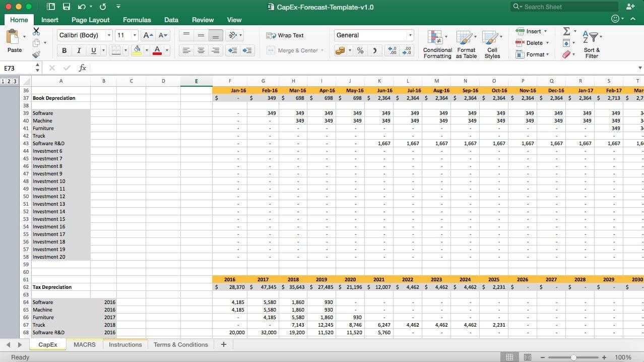Click the Decrease Decimal icon
The height and width of the screenshot is (362, 644).
point(407,50)
